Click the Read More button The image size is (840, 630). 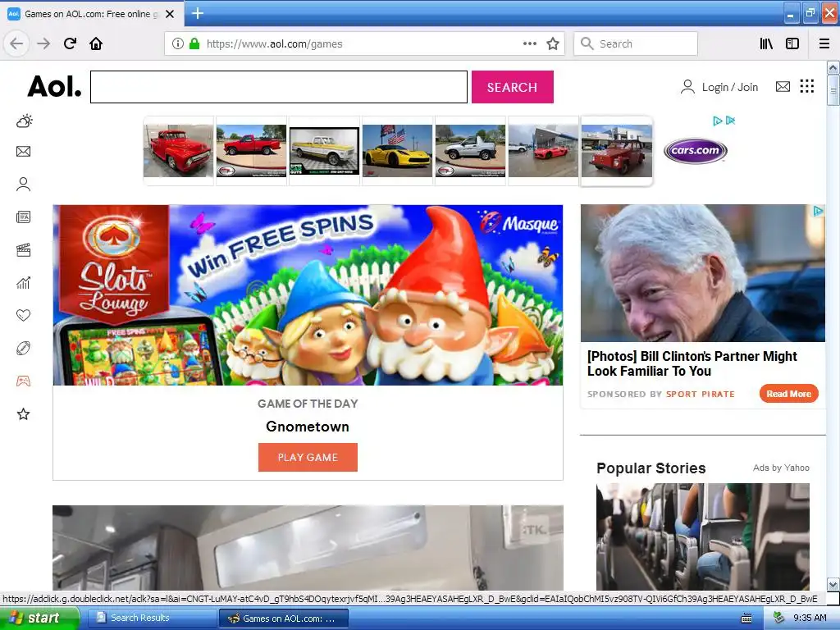click(788, 394)
